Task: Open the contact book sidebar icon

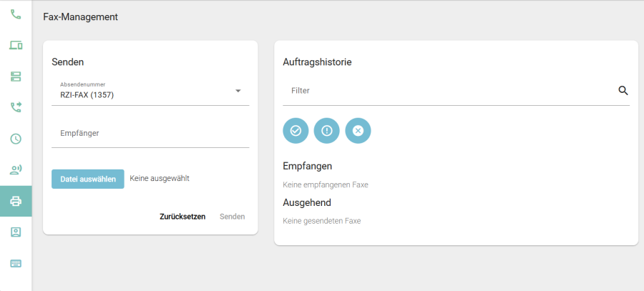Action: 16,232
